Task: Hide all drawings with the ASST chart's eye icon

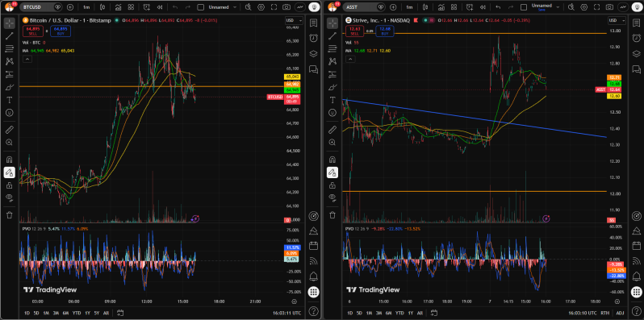Action: coord(332,197)
